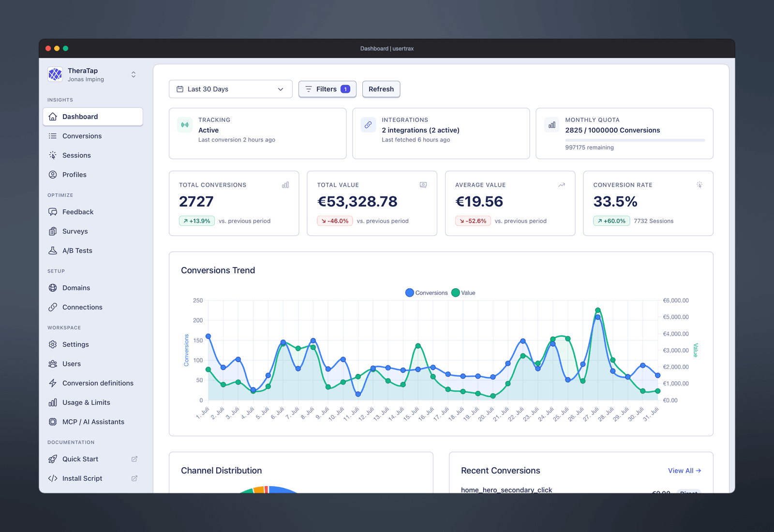This screenshot has width=774, height=532.
Task: Click the 33.5% conversion rate value
Action: 615,201
